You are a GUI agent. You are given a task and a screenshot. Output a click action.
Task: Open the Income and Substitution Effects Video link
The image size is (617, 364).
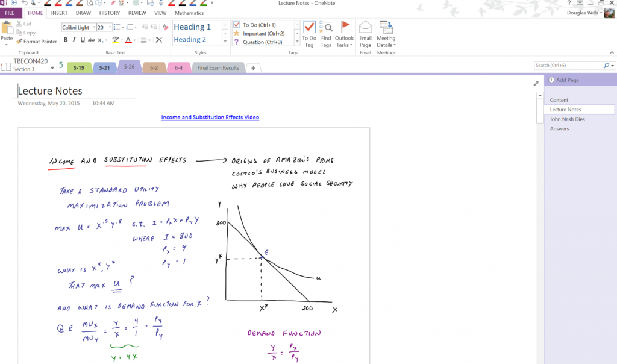pyautogui.click(x=210, y=117)
